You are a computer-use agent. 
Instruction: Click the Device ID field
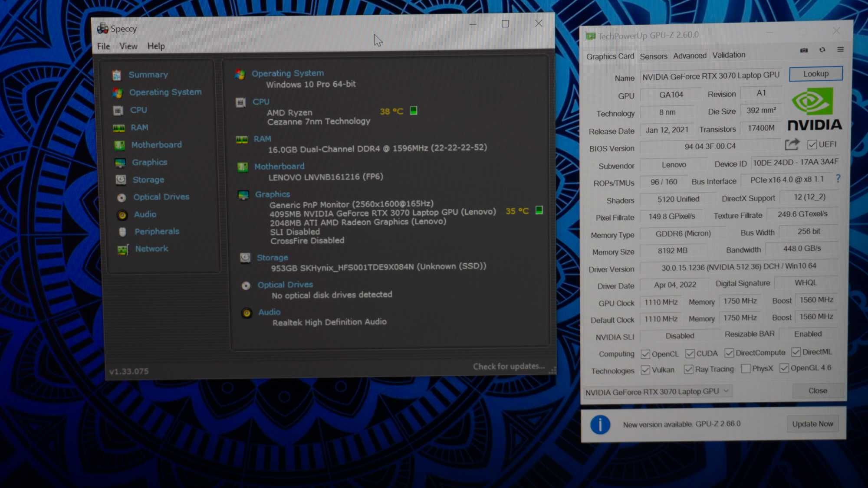795,162
